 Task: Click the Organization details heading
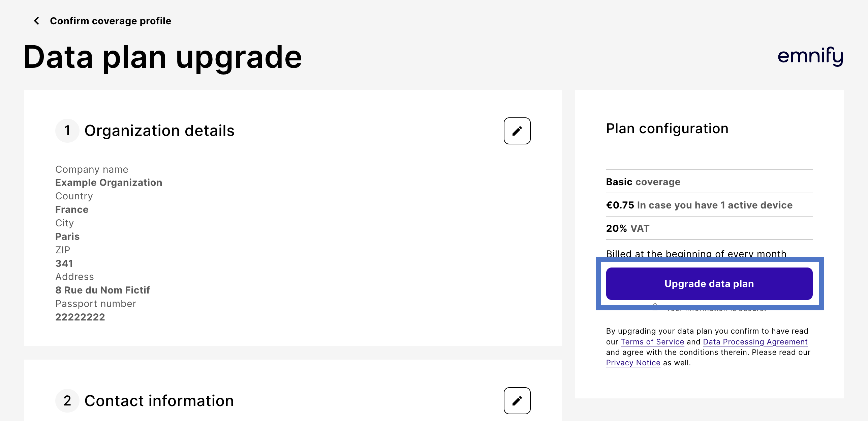click(159, 131)
